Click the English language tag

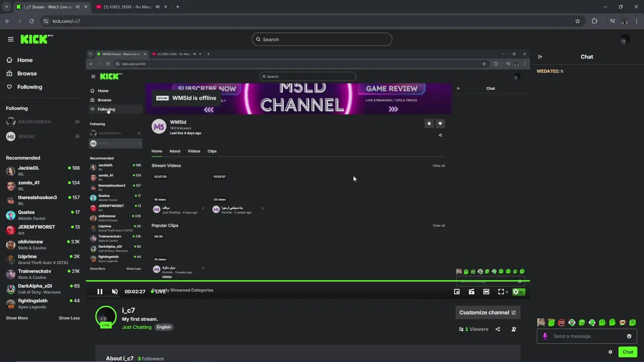pyautogui.click(x=164, y=327)
